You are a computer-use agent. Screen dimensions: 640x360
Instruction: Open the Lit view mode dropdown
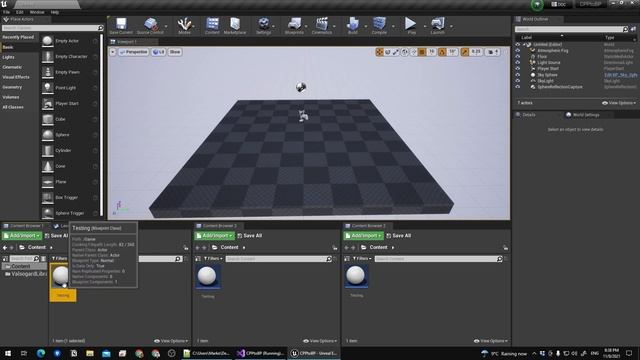158,52
